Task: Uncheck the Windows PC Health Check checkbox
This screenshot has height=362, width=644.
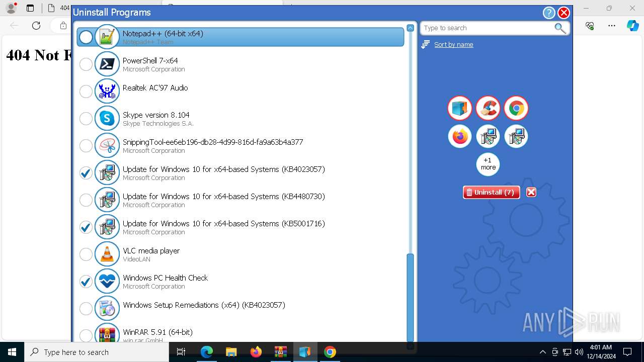Action: tap(86, 282)
